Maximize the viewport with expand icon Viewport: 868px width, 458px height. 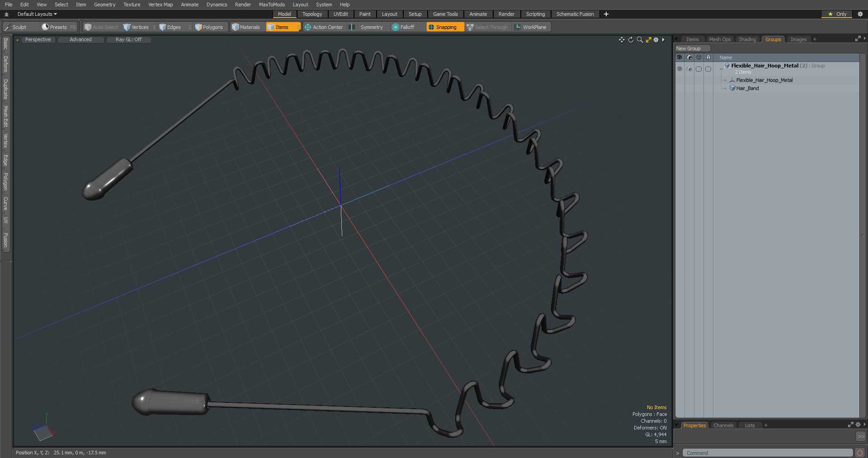click(648, 40)
